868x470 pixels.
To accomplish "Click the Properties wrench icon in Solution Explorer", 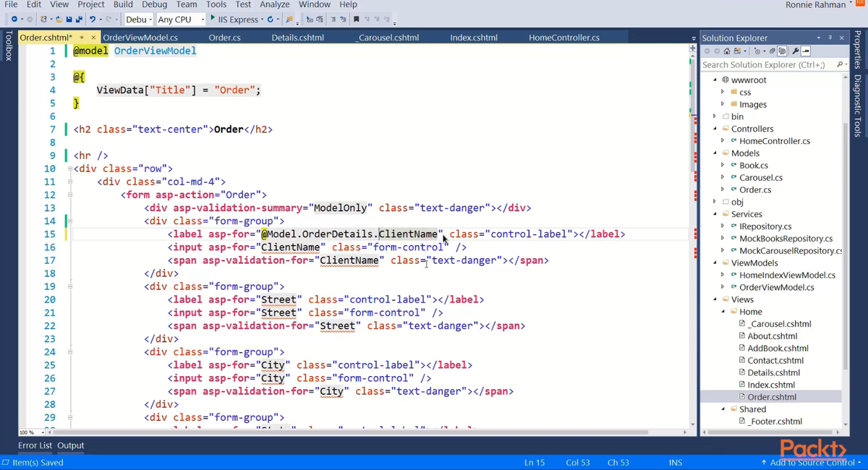I will click(796, 51).
